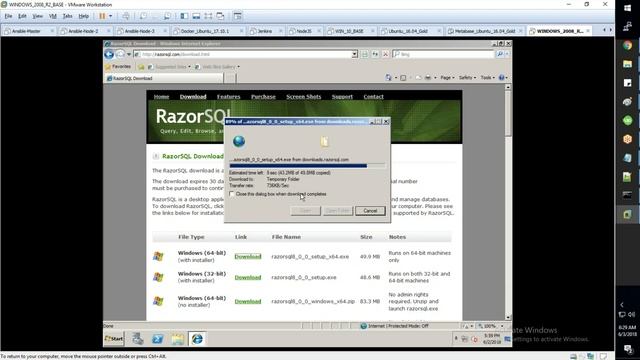This screenshot has height=360, width=640.
Task: Click IE search magnifier icon
Action: pos(500,54)
